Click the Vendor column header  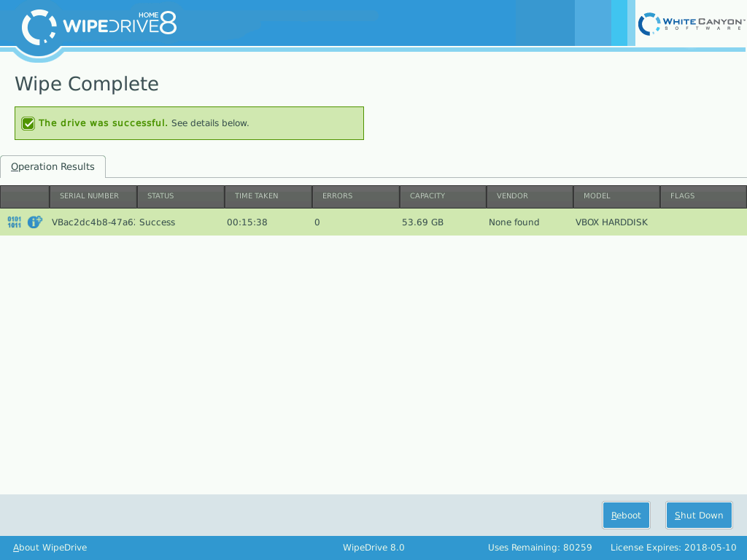(530, 196)
